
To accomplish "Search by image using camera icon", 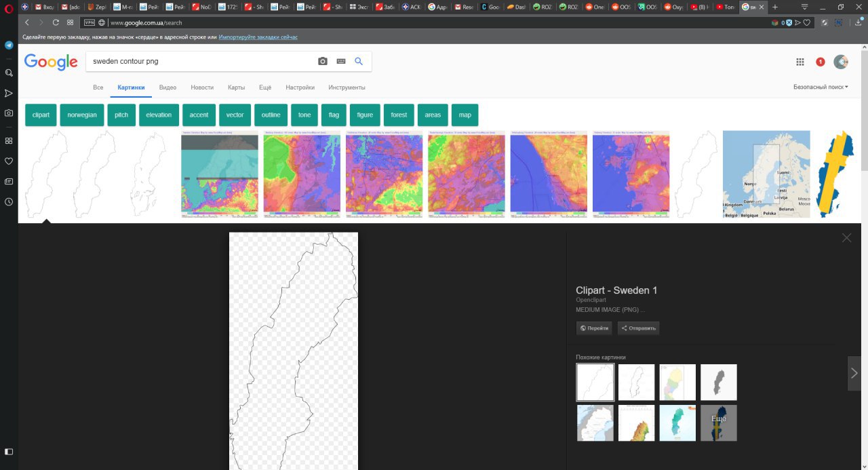I will pos(323,61).
